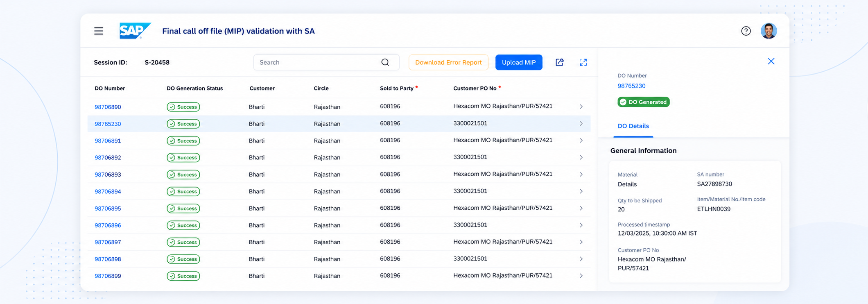Screen dimensions: 868x304
Task: Click the export share icon
Action: [x=560, y=62]
